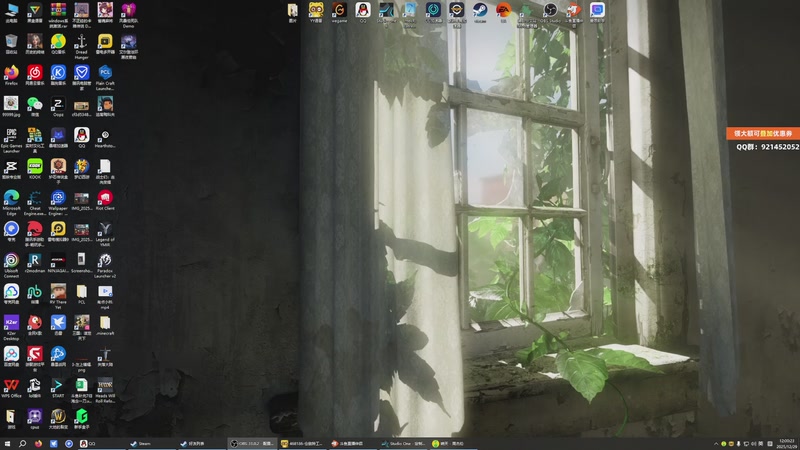Launch the EA app shortcut
Image resolution: width=800 pixels, height=450 pixels.
(x=503, y=13)
